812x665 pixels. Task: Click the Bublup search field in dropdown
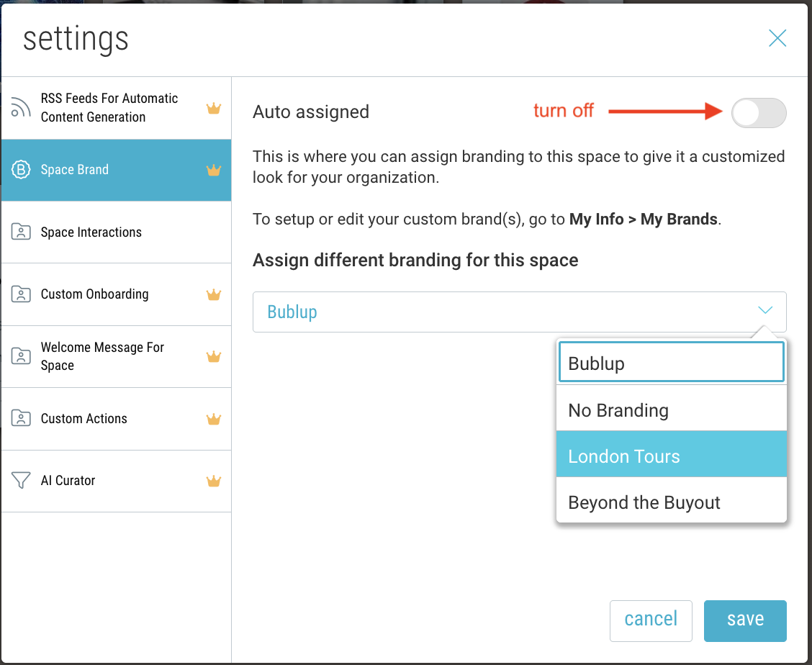[671, 363]
